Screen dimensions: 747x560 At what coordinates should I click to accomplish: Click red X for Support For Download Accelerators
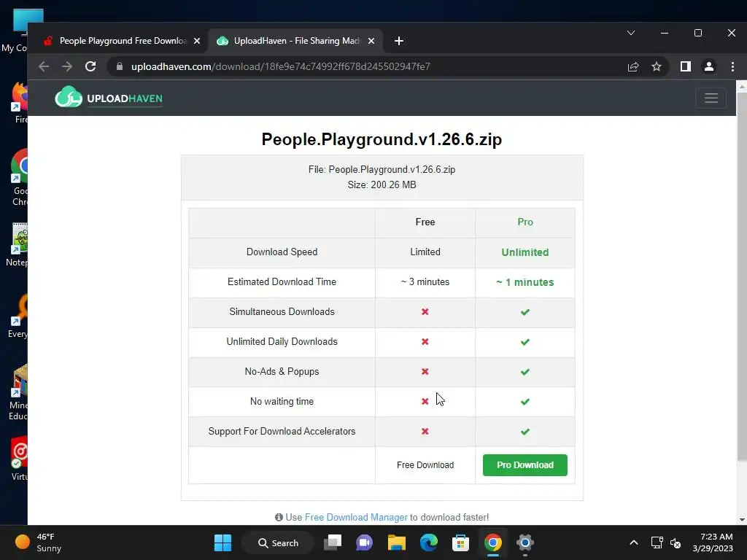click(x=425, y=432)
